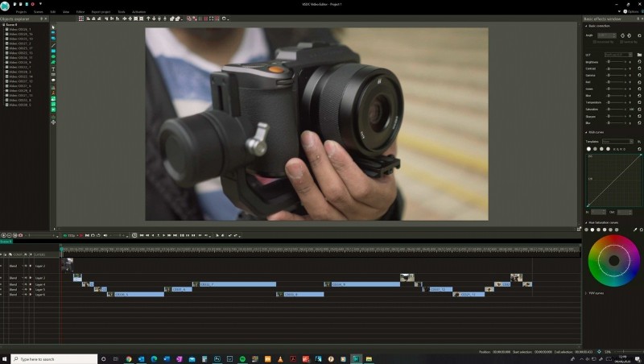Open the Scenes menu
This screenshot has height=364, width=644.
[x=38, y=12]
